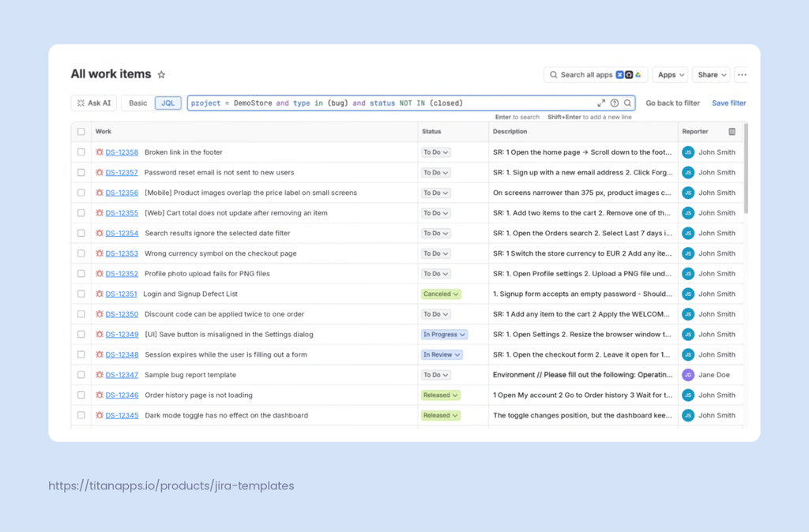Click Go back to filter

point(673,103)
